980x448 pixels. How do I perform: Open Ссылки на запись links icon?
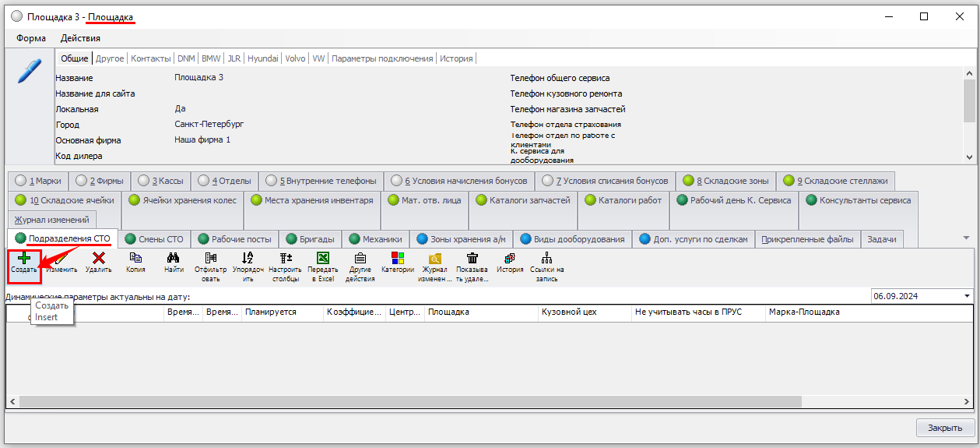coord(546,258)
